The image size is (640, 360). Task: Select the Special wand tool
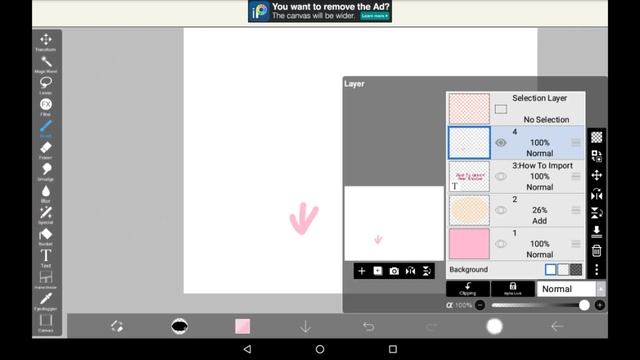[x=46, y=215]
